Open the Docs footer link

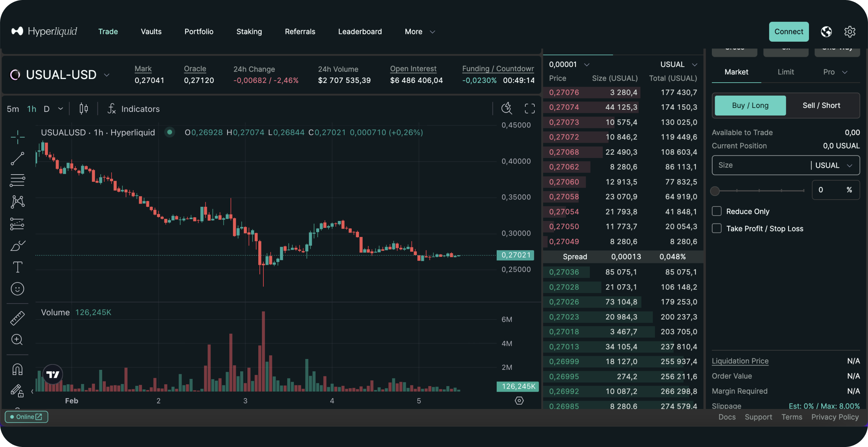(x=727, y=417)
